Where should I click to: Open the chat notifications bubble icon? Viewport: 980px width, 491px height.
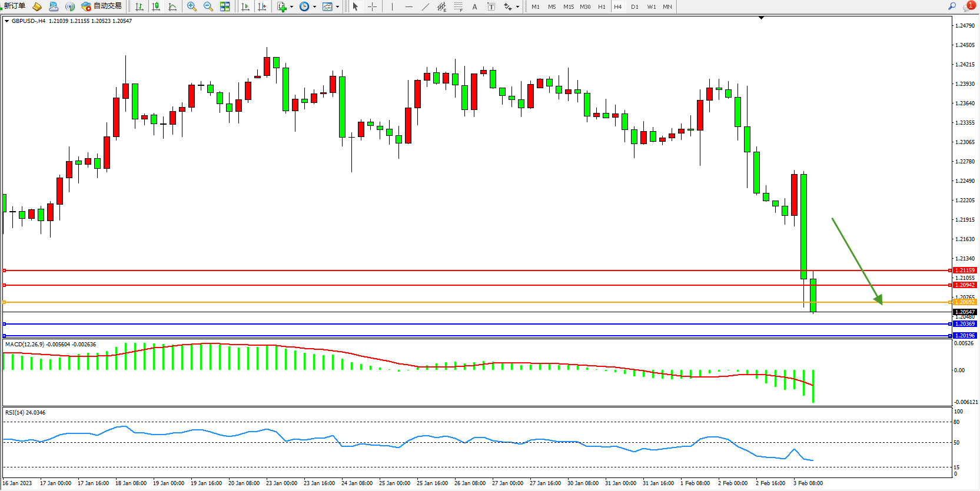(968, 6)
